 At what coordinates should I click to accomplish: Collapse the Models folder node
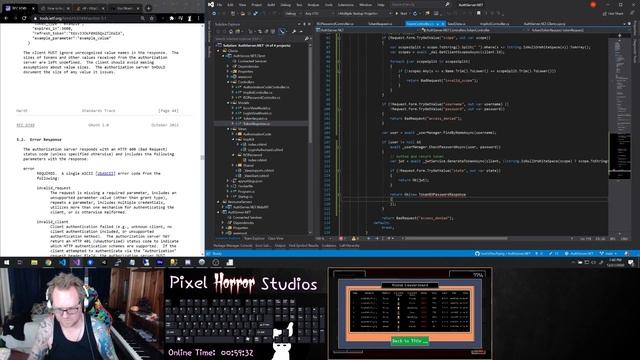(228, 103)
